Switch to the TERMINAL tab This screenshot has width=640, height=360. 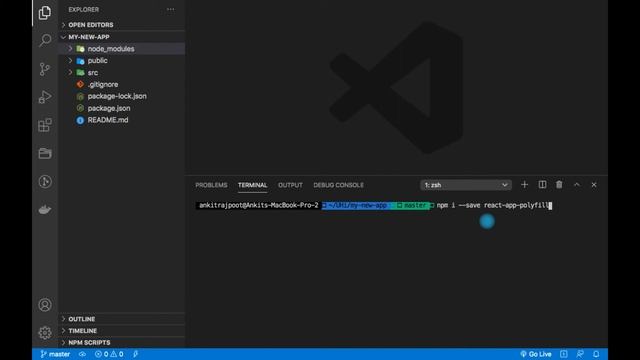(x=253, y=185)
